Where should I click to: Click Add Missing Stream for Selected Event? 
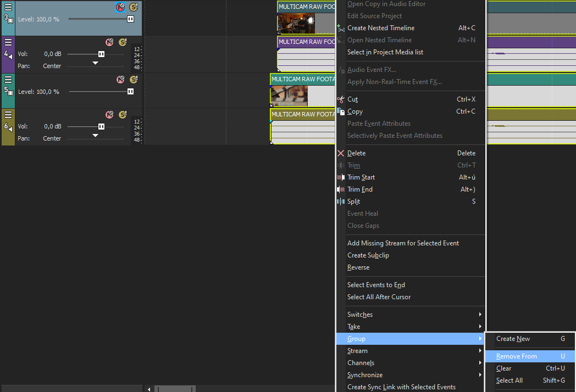(403, 243)
